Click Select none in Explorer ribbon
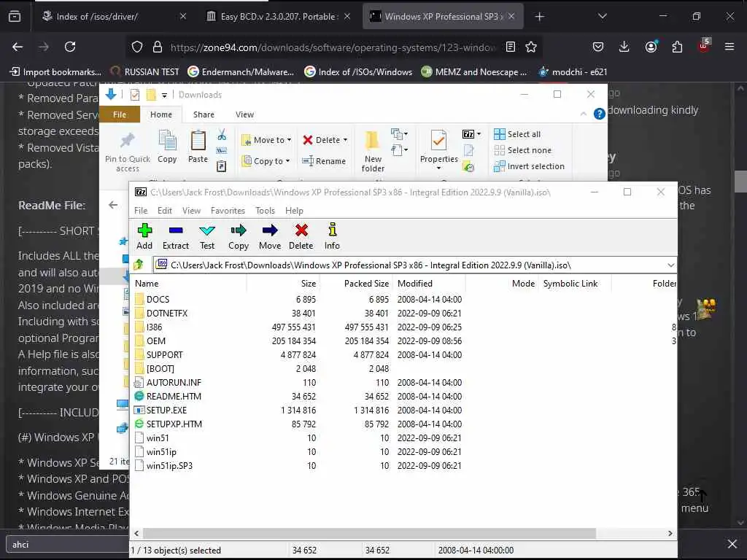 coord(522,150)
